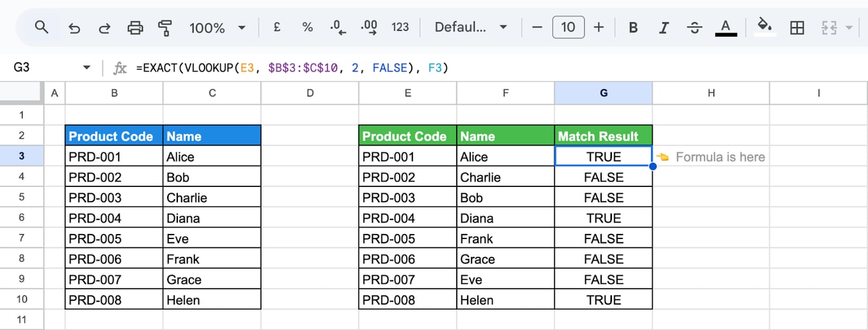The height and width of the screenshot is (330, 868).
Task: Select cell G3 showing TRUE
Action: click(x=604, y=156)
